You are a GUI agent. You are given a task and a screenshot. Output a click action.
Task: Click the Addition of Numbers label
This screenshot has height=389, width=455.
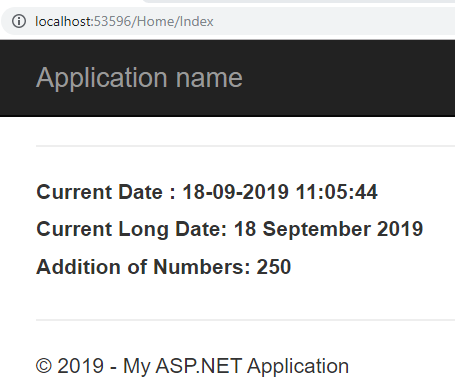tap(143, 267)
